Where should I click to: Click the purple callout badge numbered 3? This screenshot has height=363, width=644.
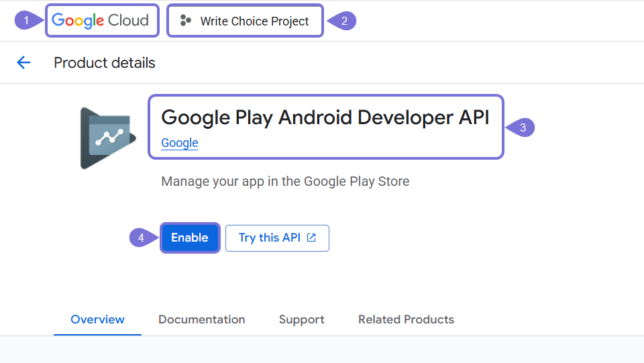pyautogui.click(x=523, y=127)
